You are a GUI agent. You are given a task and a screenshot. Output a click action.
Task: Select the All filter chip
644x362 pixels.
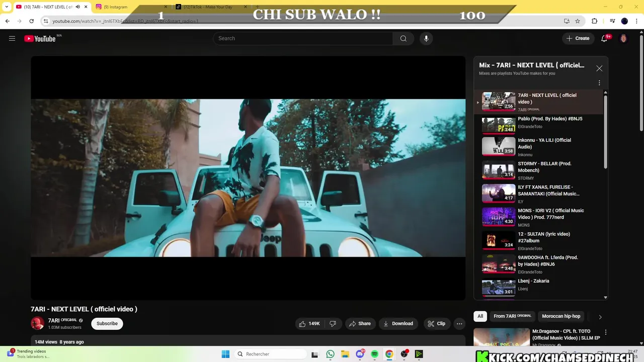click(x=480, y=316)
